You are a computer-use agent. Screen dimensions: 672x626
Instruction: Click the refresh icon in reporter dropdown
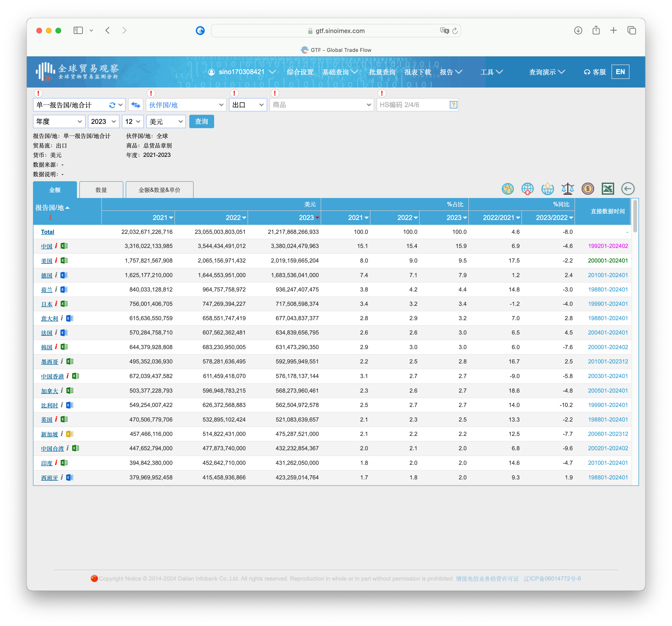pyautogui.click(x=112, y=105)
